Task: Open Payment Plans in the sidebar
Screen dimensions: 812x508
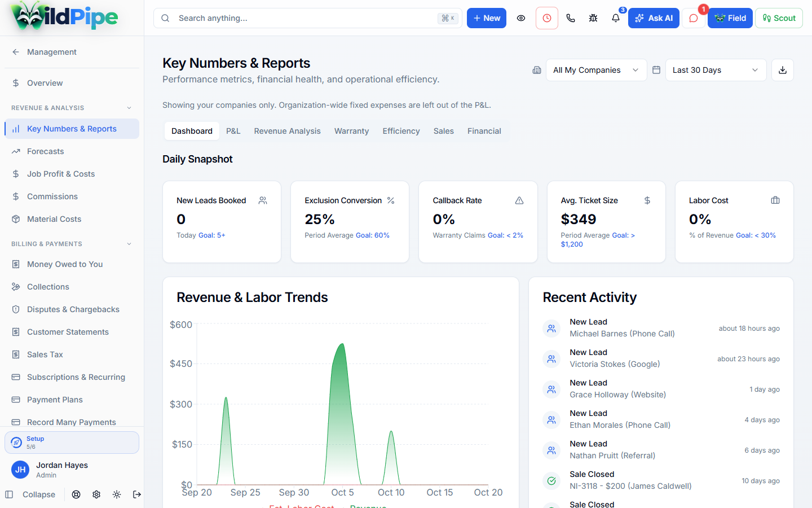Action: (x=72, y=400)
